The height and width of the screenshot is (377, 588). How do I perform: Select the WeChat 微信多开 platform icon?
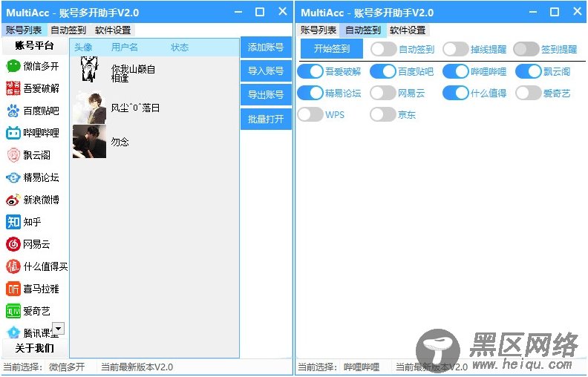pyautogui.click(x=13, y=66)
